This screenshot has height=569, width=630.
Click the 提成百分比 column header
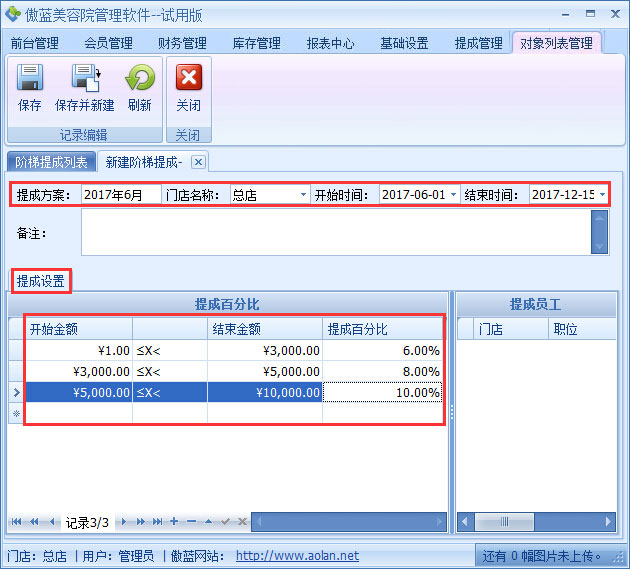point(382,329)
